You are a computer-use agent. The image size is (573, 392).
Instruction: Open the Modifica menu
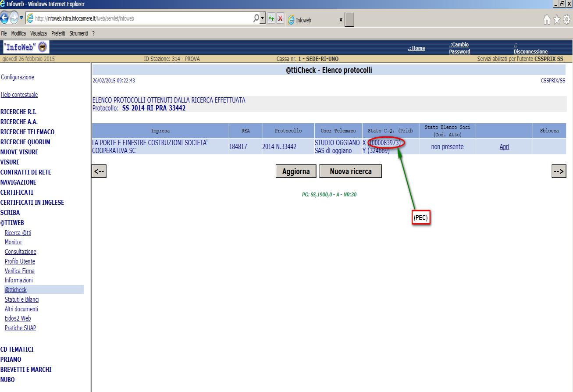[19, 34]
